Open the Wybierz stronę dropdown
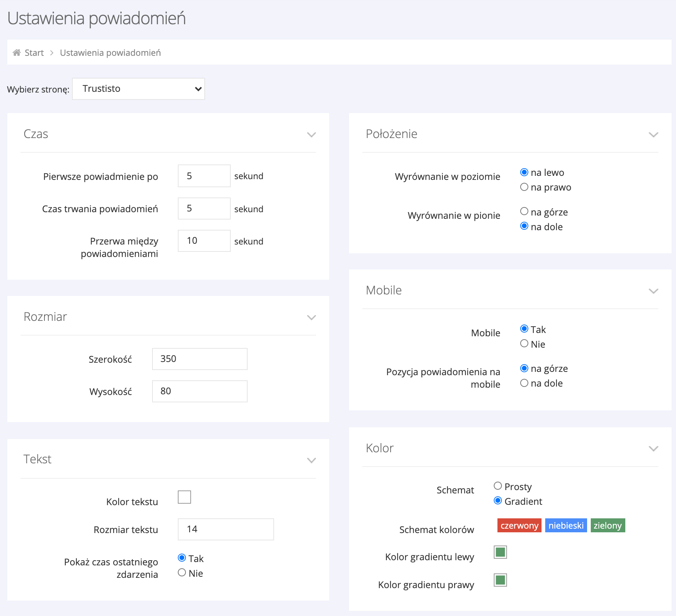Image resolution: width=676 pixels, height=616 pixels. tap(139, 89)
